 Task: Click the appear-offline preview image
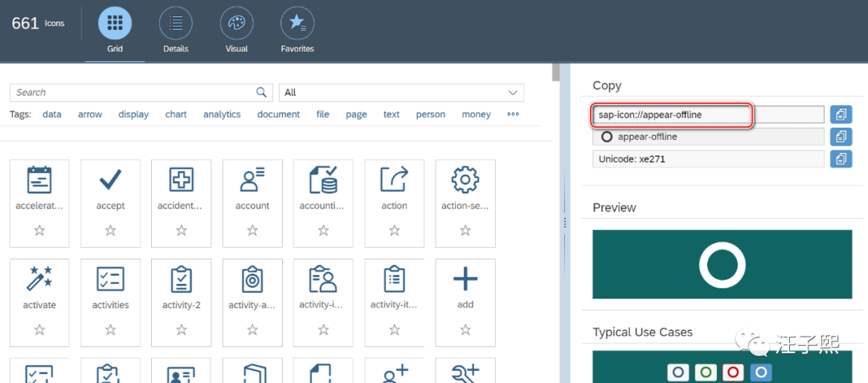point(723,265)
